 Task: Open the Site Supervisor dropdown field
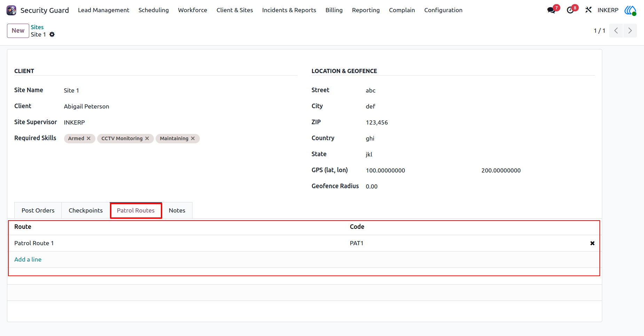tap(180, 122)
